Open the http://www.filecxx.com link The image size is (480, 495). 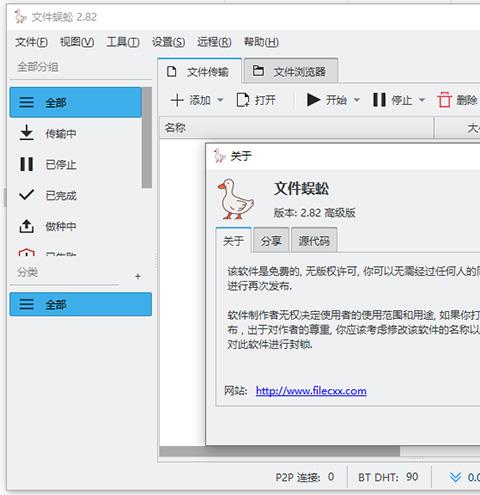pos(311,391)
